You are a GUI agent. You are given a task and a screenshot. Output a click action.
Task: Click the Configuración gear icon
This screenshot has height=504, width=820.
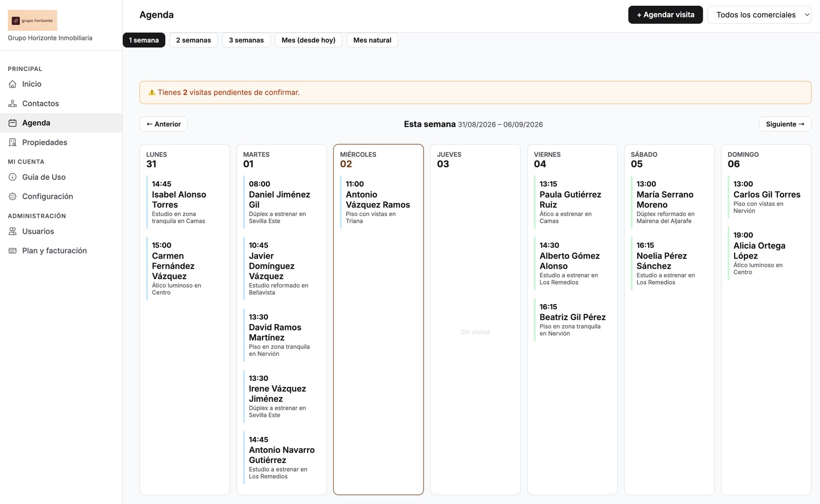13,196
